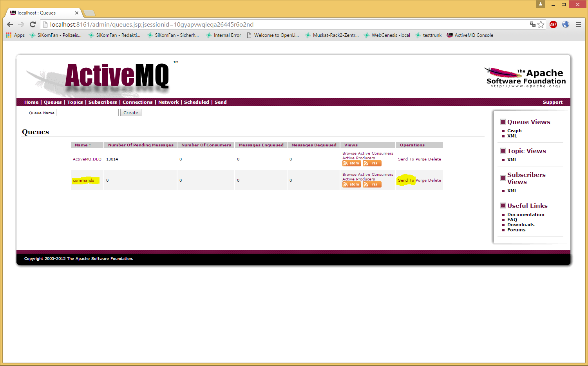Click the translate page icon in address bar

(x=532, y=25)
